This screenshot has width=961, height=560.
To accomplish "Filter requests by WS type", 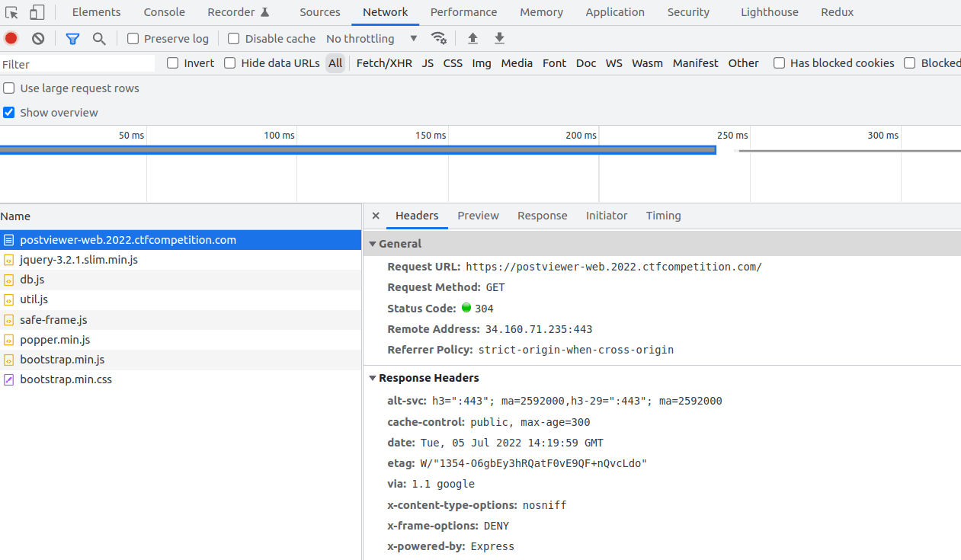I will (x=614, y=63).
